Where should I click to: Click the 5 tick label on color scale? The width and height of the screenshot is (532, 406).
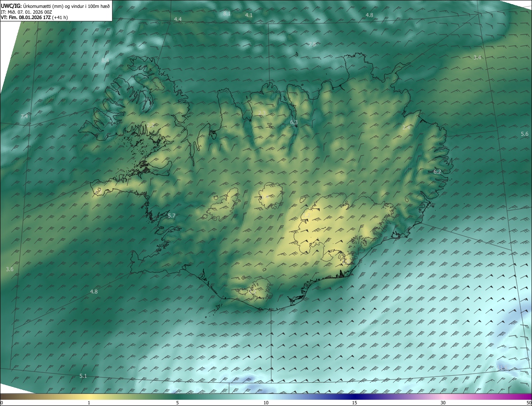(x=177, y=403)
